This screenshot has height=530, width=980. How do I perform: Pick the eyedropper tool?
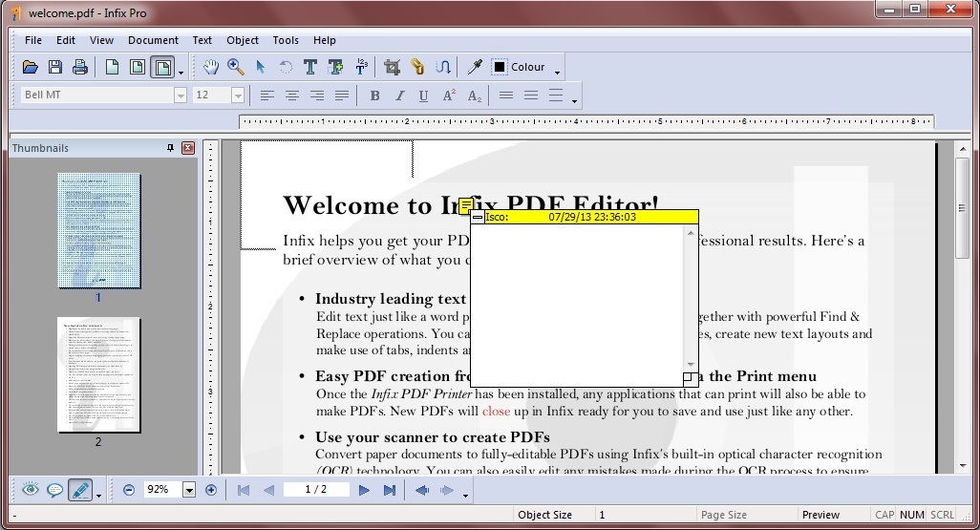point(475,67)
